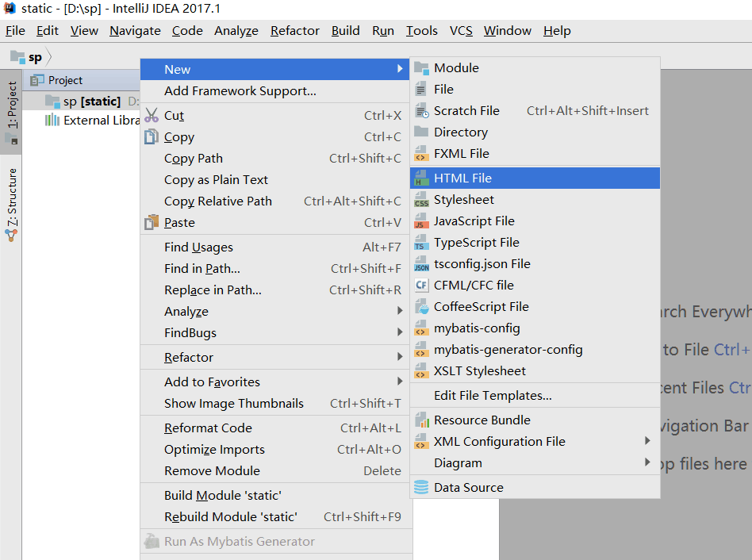Expand the Analyze submenu arrow

coord(400,311)
